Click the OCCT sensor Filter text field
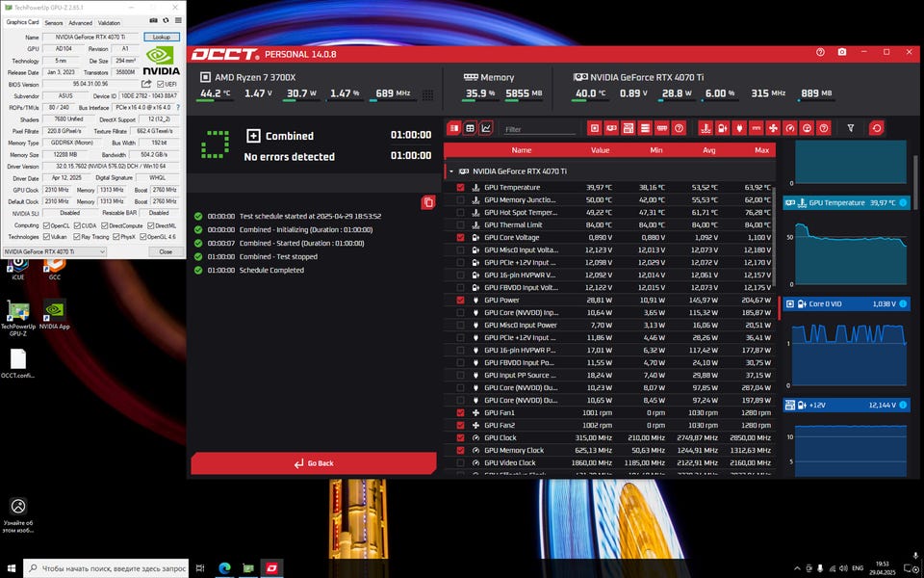 [x=540, y=129]
